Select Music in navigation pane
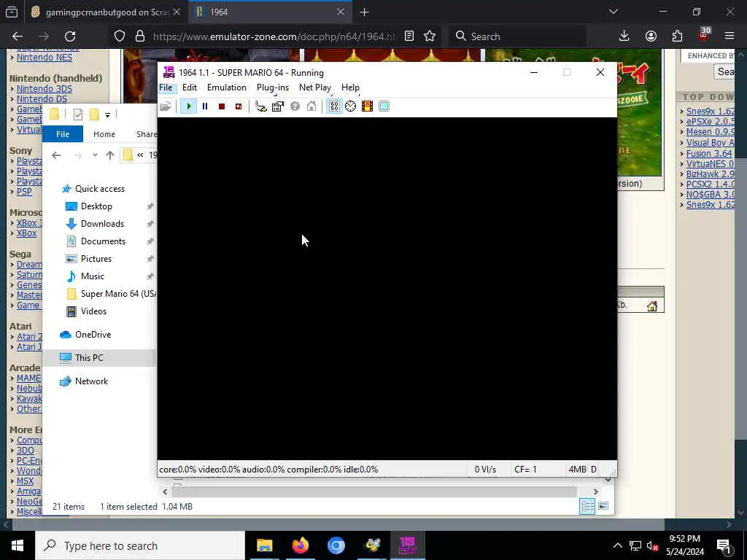747x560 pixels. pos(92,276)
